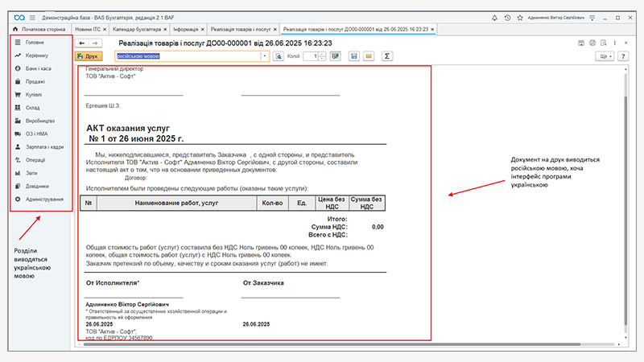This screenshot has width=644, height=362.
Task: Click the horizontal scrollbar below the document
Action: tap(332, 344)
